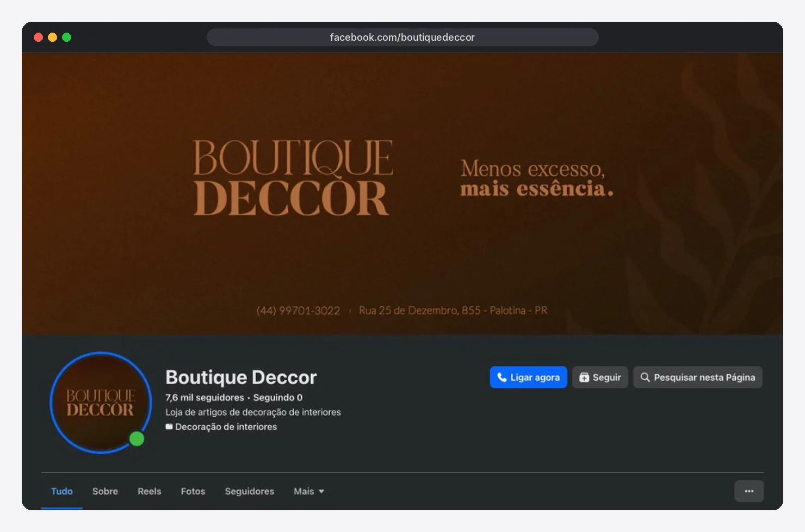Viewport: 805px width, 532px height.
Task: Open the Seguindo 0 link
Action: (x=278, y=398)
